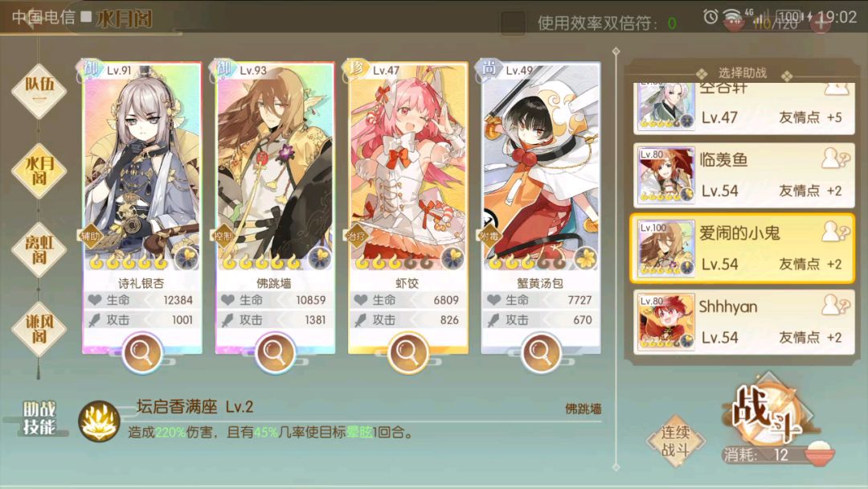Screen dimensions: 868x489
Task: Enable 连续战斗 continuous battle
Action: point(675,442)
